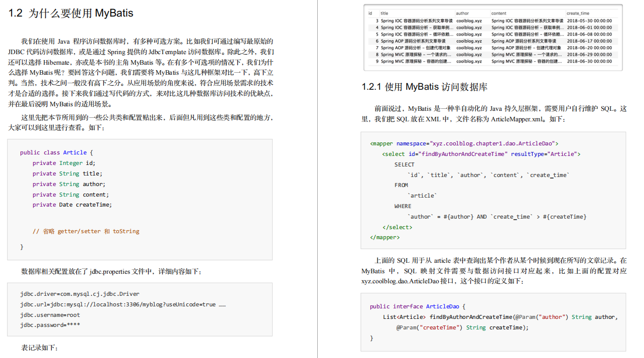Image resolution: width=644 pixels, height=358 pixels.
Task: Select the line 'private Integer id;'
Action: [x=64, y=163]
